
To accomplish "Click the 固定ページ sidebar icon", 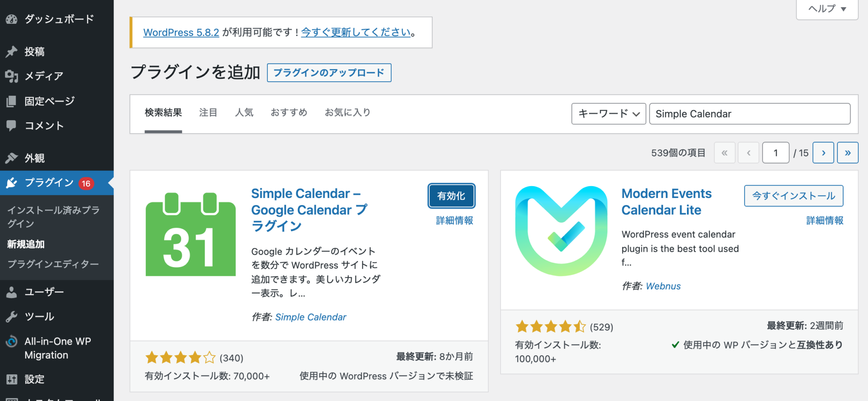I will (x=11, y=101).
